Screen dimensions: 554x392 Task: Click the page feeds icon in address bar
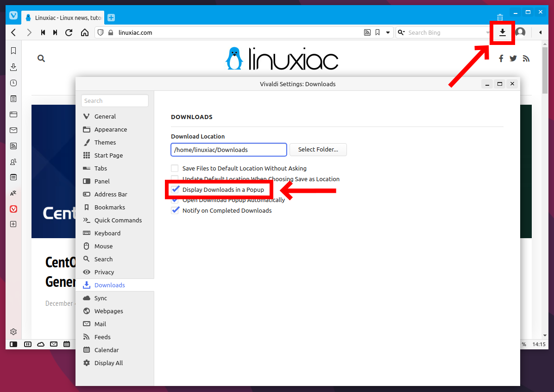click(x=367, y=32)
